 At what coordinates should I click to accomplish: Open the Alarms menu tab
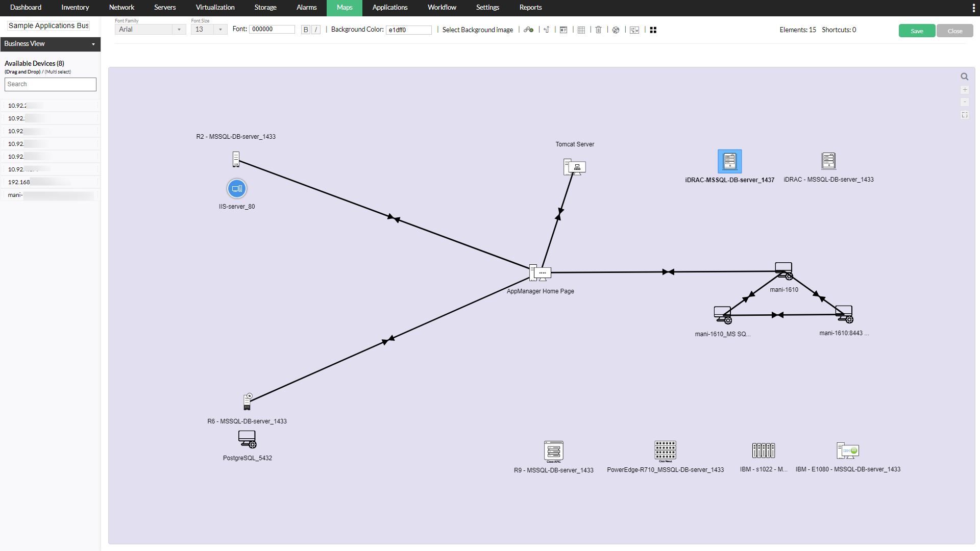pyautogui.click(x=306, y=7)
